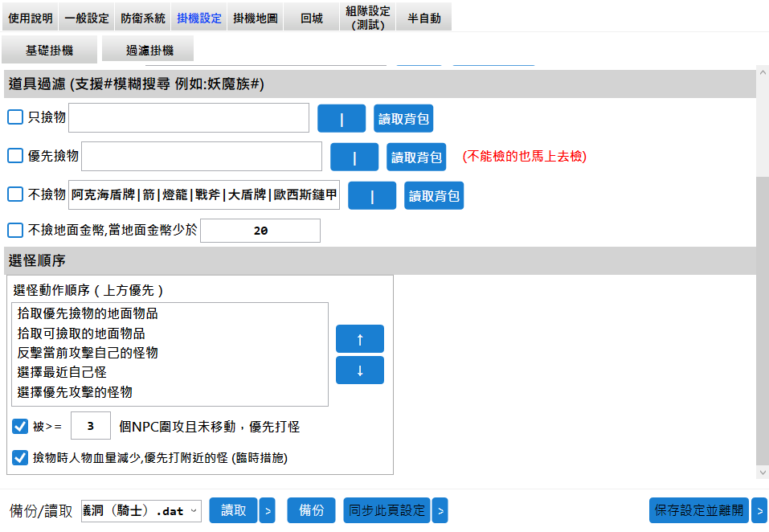Click the NPC count field showing 3
The image size is (769, 532).
coord(91,426)
